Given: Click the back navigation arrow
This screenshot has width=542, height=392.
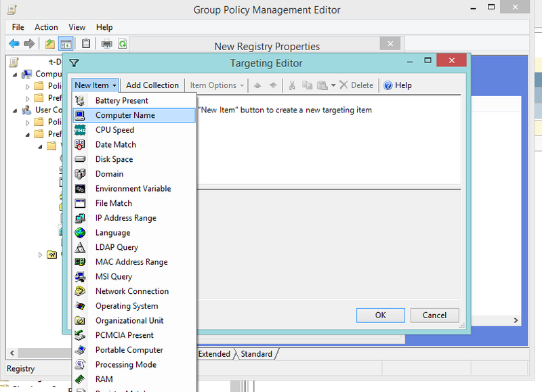Looking at the screenshot, I should (x=14, y=43).
